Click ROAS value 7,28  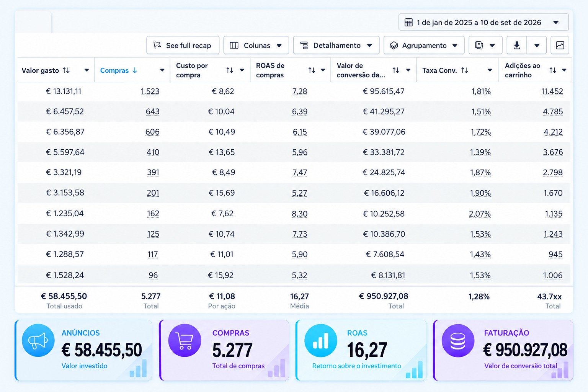click(299, 91)
